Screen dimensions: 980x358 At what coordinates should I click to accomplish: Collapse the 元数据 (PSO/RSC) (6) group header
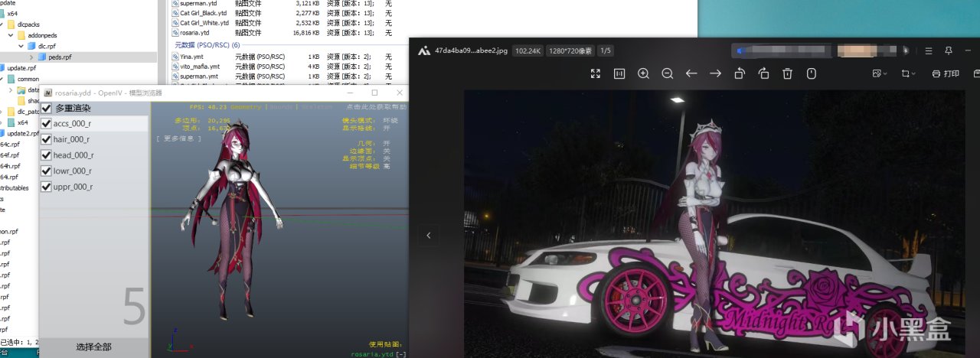pyautogui.click(x=207, y=45)
